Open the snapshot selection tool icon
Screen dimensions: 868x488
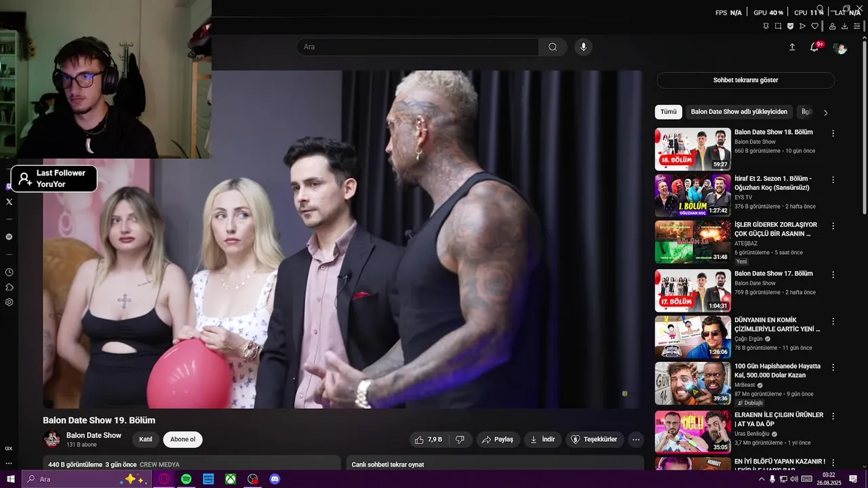tap(778, 26)
